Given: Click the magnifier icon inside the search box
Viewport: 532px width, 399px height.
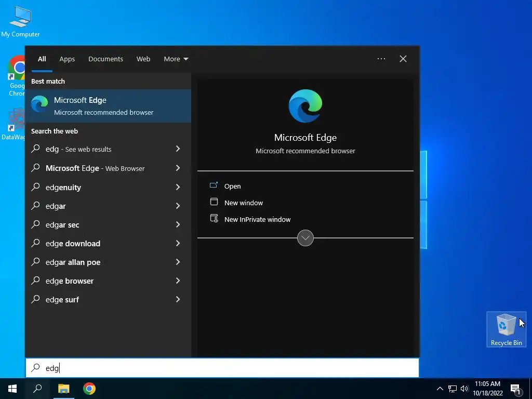Looking at the screenshot, I should (x=36, y=368).
